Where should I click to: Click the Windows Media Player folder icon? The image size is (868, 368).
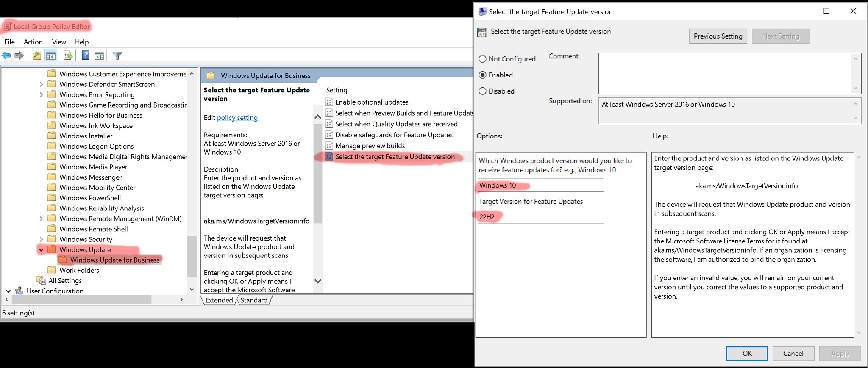52,166
